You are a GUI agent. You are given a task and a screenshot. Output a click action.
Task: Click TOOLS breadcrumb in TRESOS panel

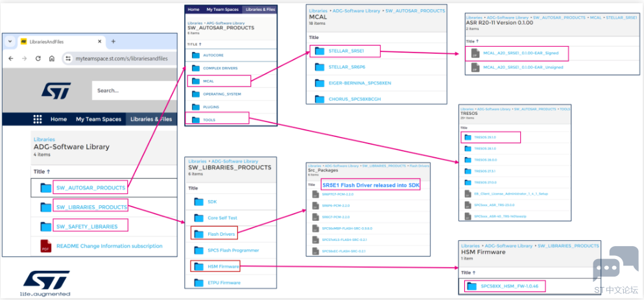click(564, 109)
